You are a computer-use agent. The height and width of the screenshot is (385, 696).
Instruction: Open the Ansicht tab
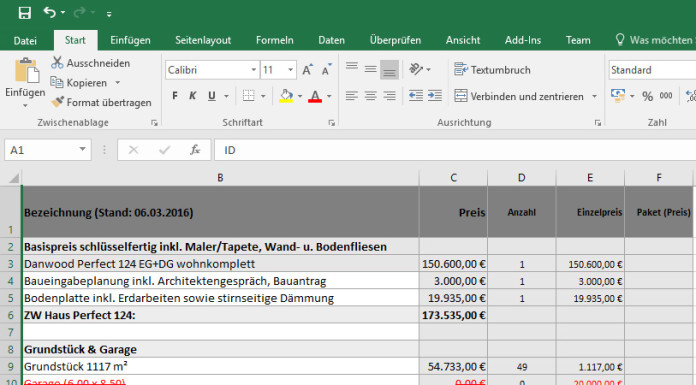pos(463,40)
